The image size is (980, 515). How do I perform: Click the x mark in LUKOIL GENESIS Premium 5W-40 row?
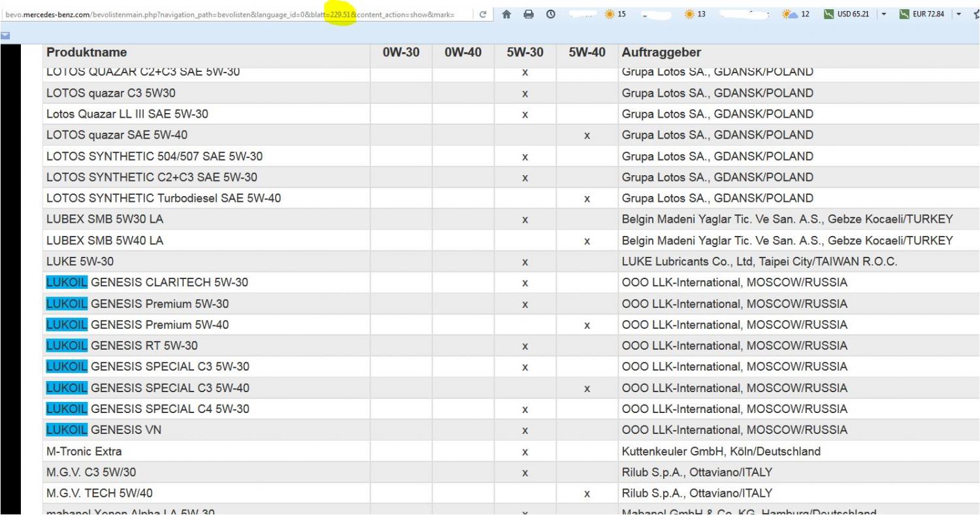pyautogui.click(x=587, y=325)
